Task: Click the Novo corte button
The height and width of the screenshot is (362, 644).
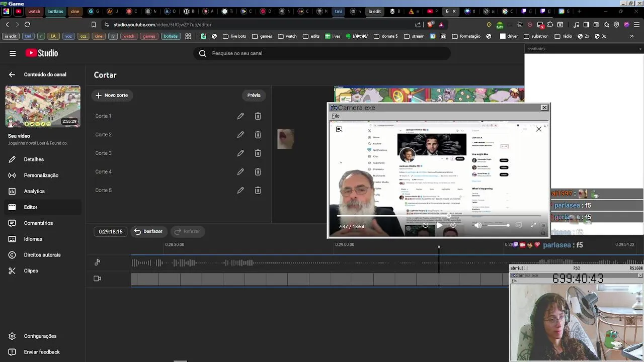Action: pyautogui.click(x=112, y=95)
